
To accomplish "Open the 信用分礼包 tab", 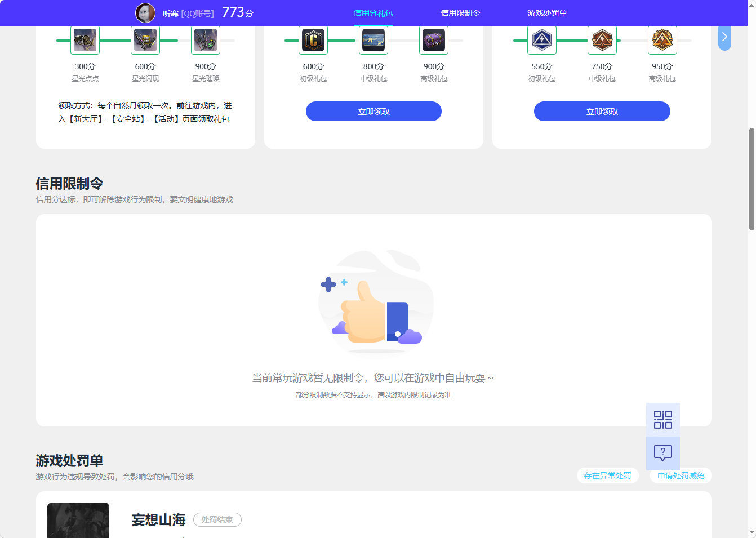I will tap(373, 13).
